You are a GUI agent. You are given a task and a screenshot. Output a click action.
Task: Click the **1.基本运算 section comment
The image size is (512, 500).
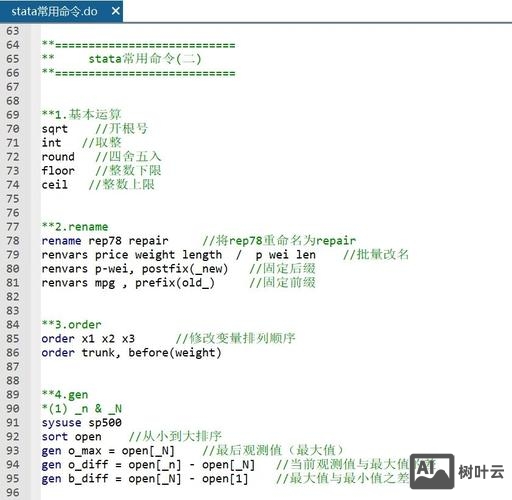coord(81,115)
